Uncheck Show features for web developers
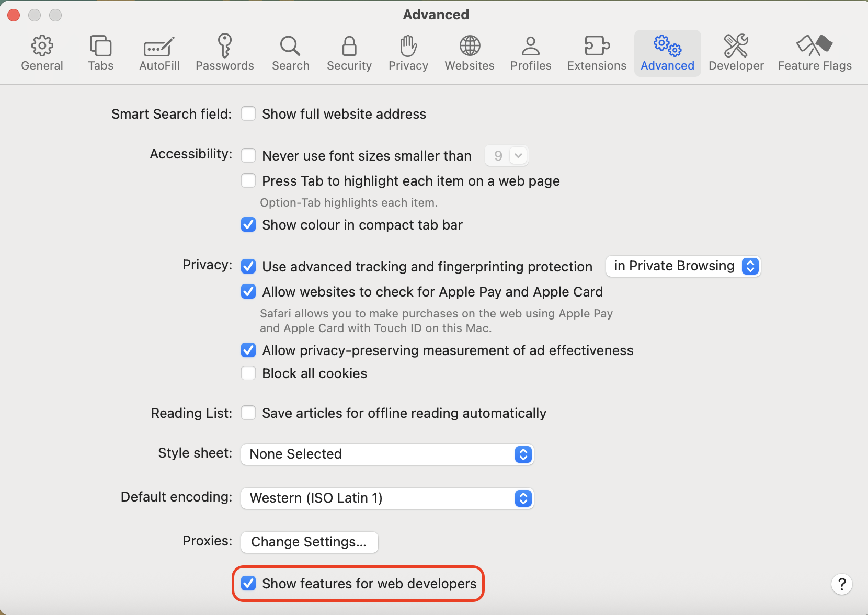The image size is (868, 615). coord(248,584)
